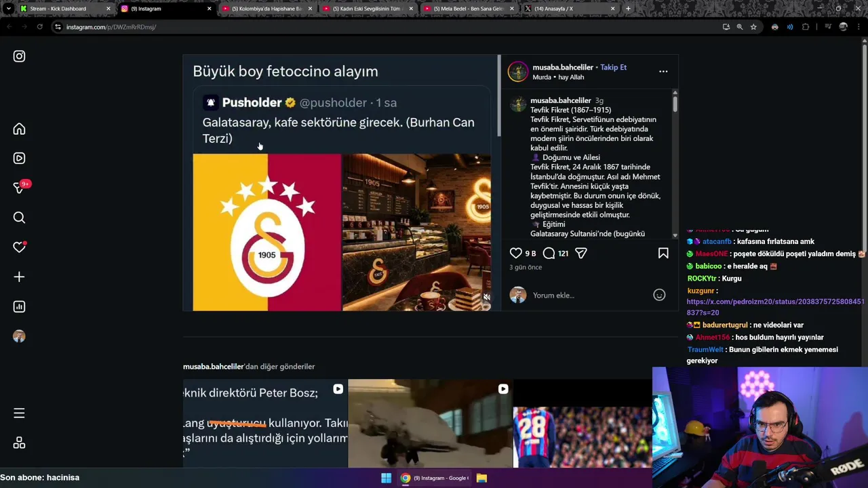Switch to Kadın Eski Sevgilisinin tab
Image resolution: width=868 pixels, height=488 pixels.
pos(367,9)
